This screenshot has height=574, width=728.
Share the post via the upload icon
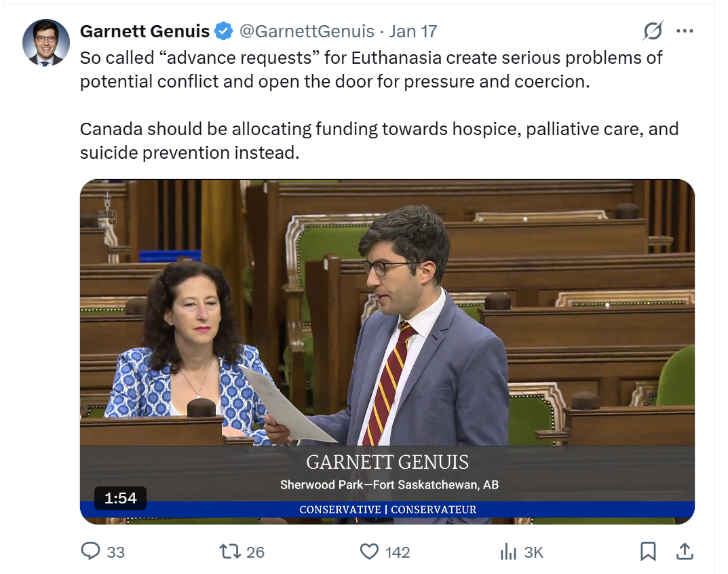(x=685, y=551)
